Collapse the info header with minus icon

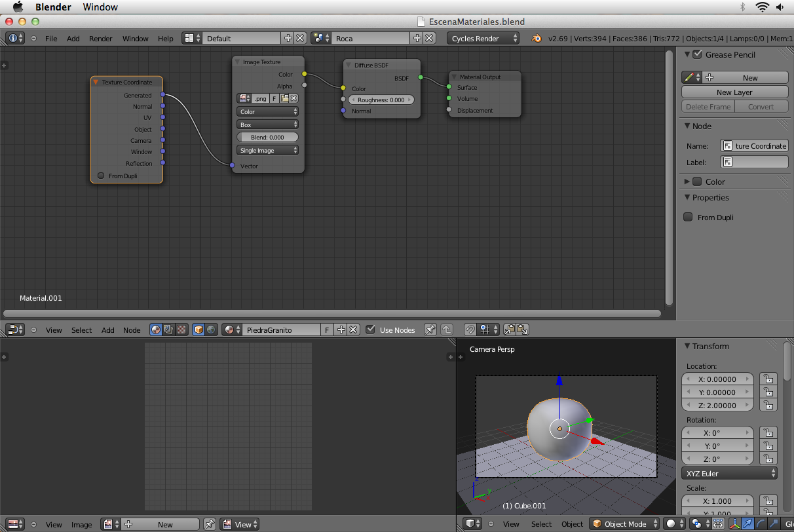[34, 38]
